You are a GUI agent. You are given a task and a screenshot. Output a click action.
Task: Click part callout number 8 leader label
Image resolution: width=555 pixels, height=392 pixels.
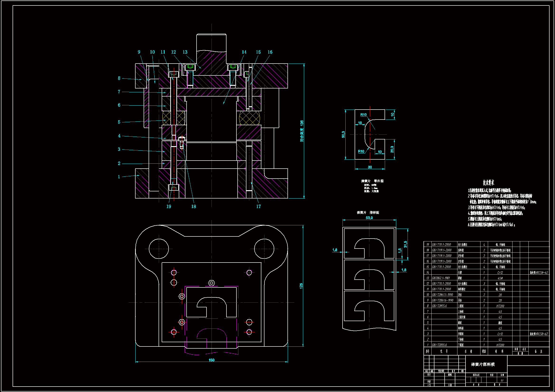pyautogui.click(x=119, y=78)
